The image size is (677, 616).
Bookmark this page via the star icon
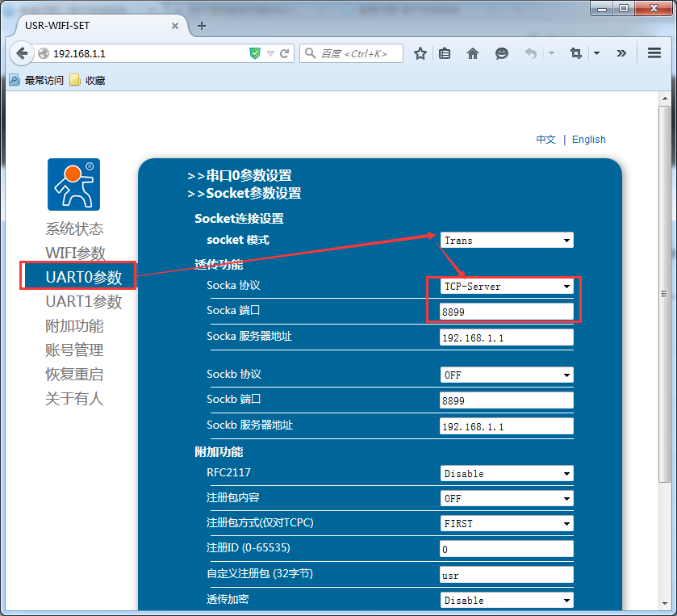tap(420, 53)
